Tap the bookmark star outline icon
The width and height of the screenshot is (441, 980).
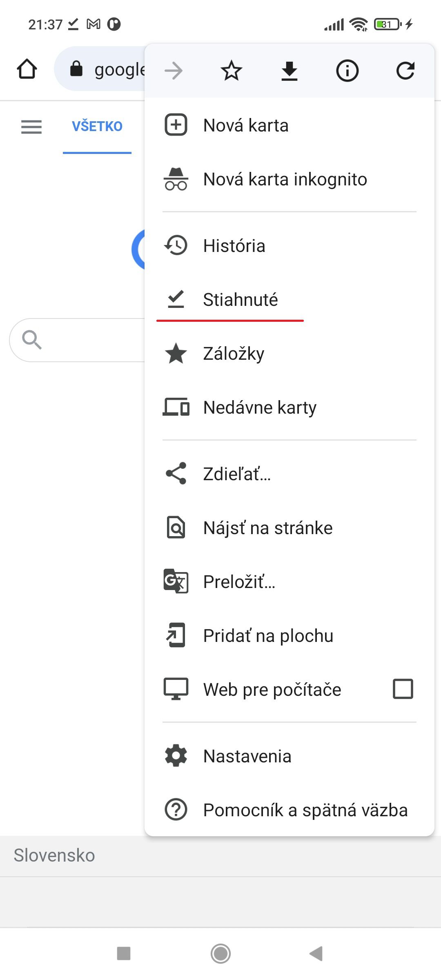point(232,71)
